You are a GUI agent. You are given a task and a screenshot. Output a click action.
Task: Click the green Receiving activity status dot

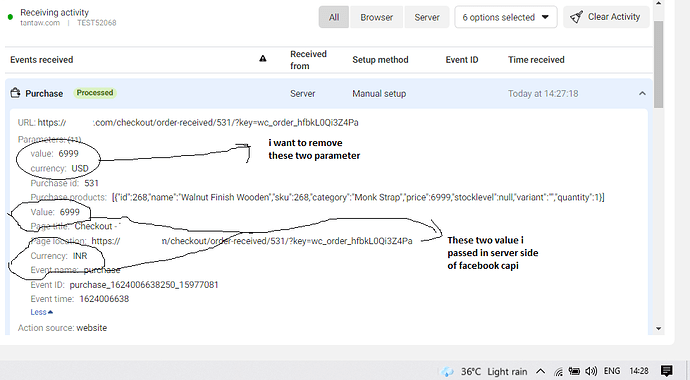(x=10, y=17)
